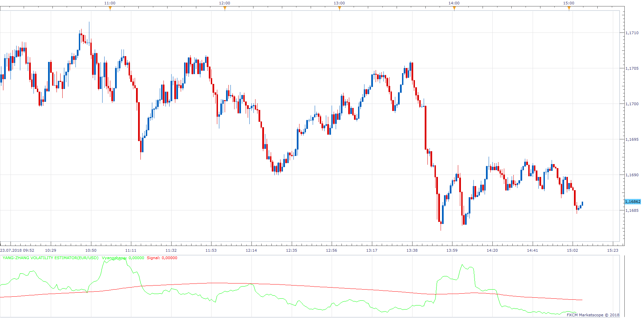Viewport: 644px width, 318px height.
Task: Click the 13:00 hour label at top
Action: point(339,3)
